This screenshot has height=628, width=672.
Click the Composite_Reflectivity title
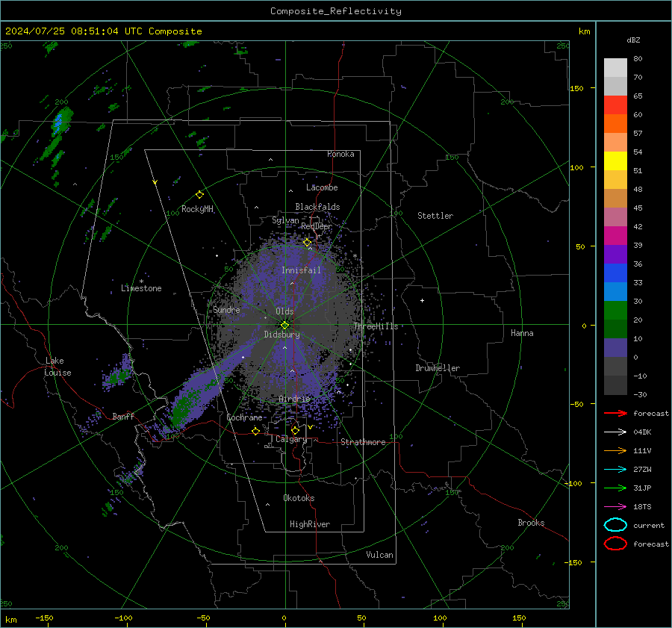coord(336,11)
